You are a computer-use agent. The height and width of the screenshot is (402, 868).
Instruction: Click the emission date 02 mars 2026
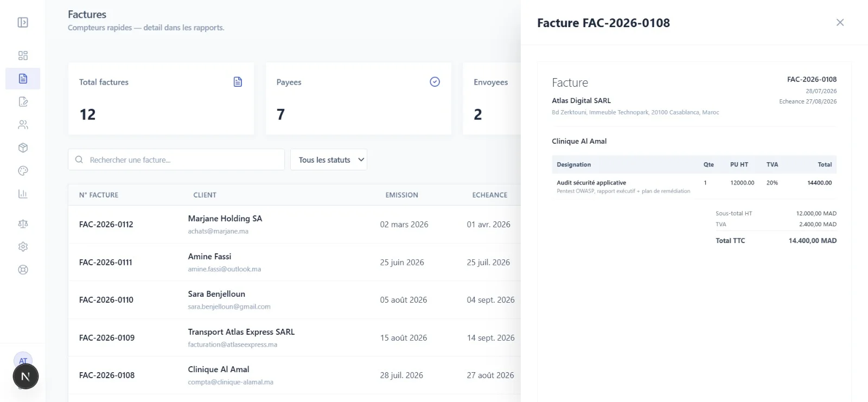click(404, 225)
